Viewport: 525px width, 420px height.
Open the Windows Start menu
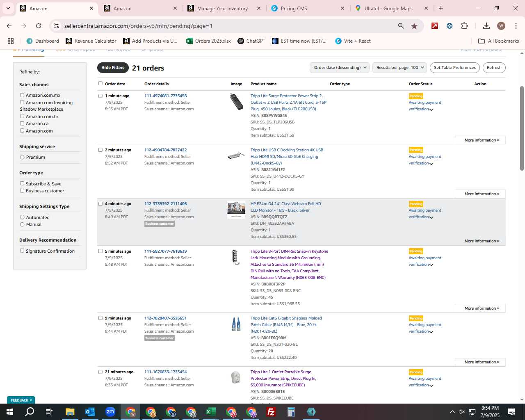click(x=10, y=412)
